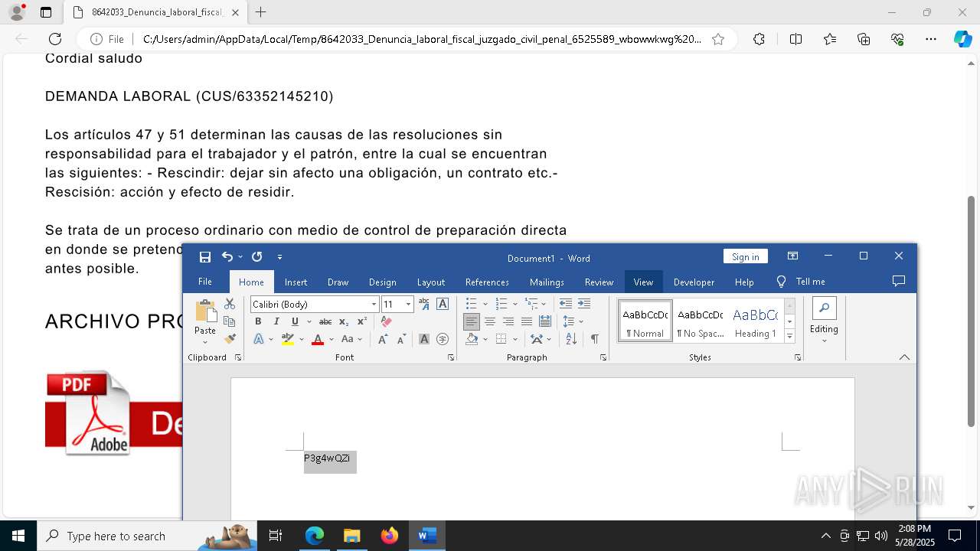Click the Phonetic Guide icon
Screen dimensions: 980x551
[x=424, y=304]
